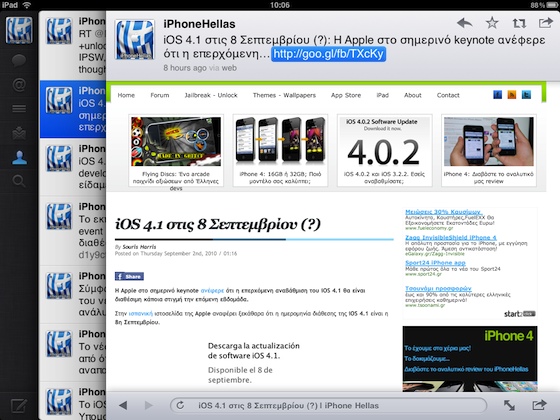
Task: Tap the iPhoneHellas username in tweet header
Action: (x=199, y=24)
